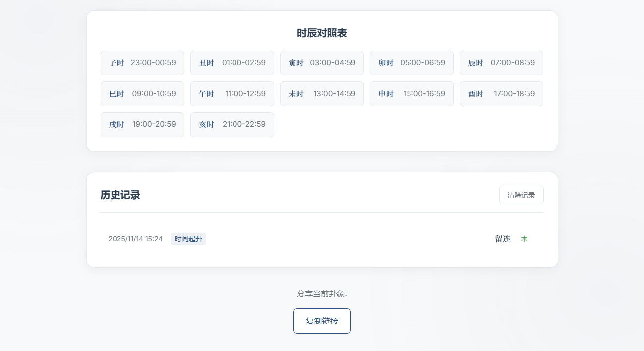
Task: Select the 午时 11:00-12:59 card
Action: (232, 94)
